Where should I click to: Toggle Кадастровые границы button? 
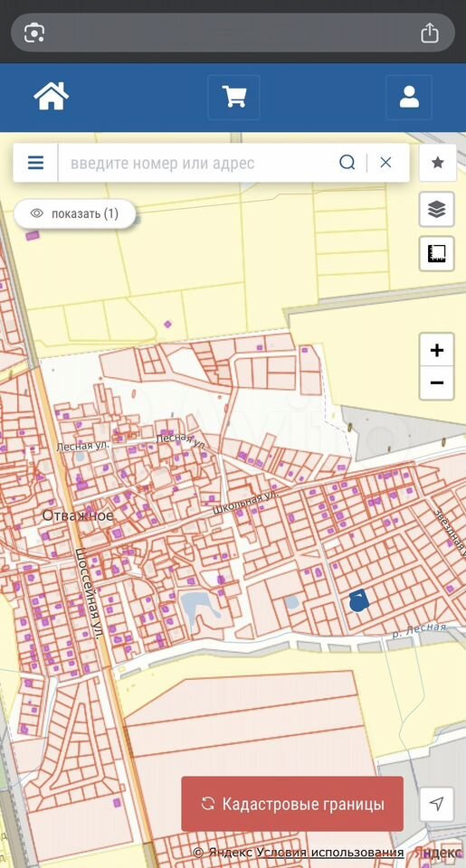click(x=292, y=804)
